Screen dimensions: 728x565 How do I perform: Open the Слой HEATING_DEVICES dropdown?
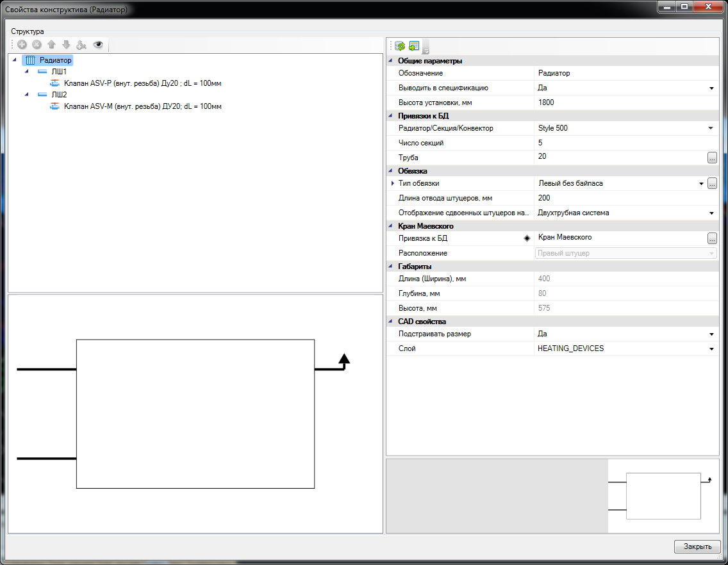tap(711, 349)
